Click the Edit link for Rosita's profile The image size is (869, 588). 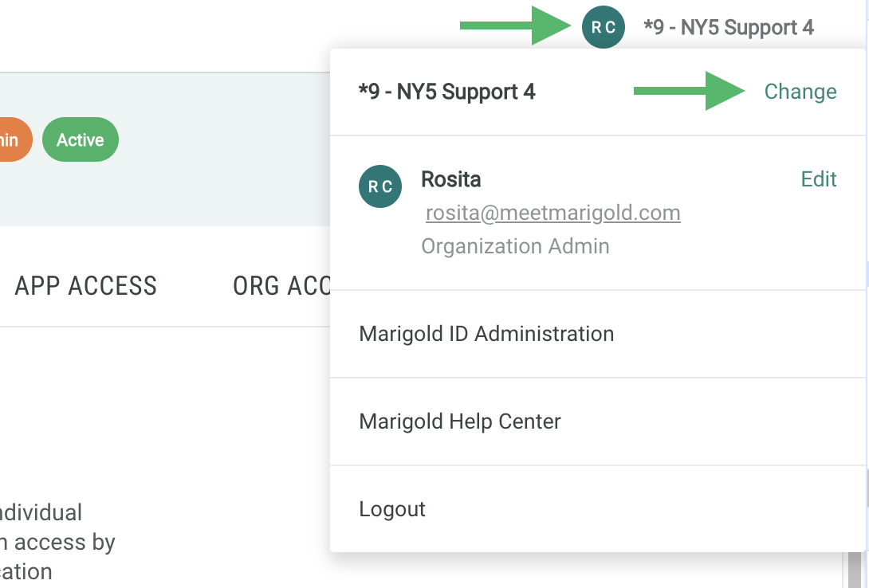click(x=819, y=179)
